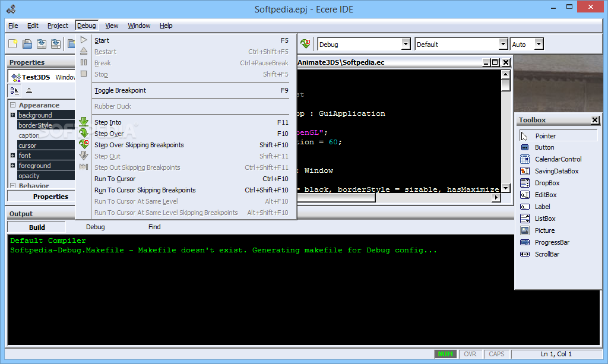Image resolution: width=608 pixels, height=364 pixels.
Task: Collapse the Appearance property category
Action: pos(13,105)
